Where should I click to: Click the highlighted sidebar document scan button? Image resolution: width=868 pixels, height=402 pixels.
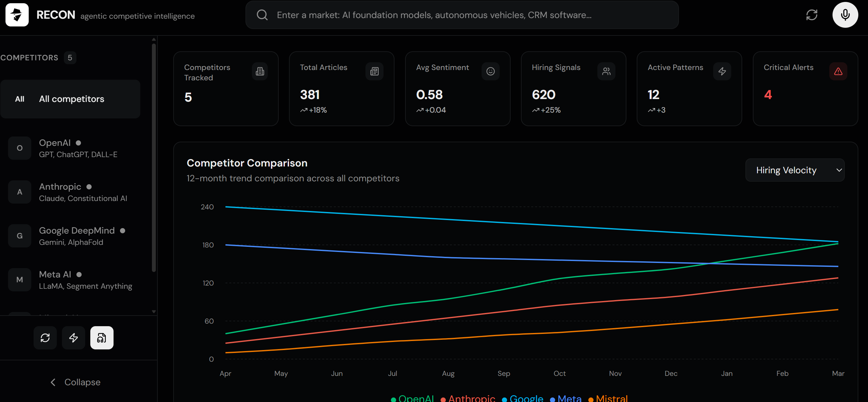[x=102, y=338]
